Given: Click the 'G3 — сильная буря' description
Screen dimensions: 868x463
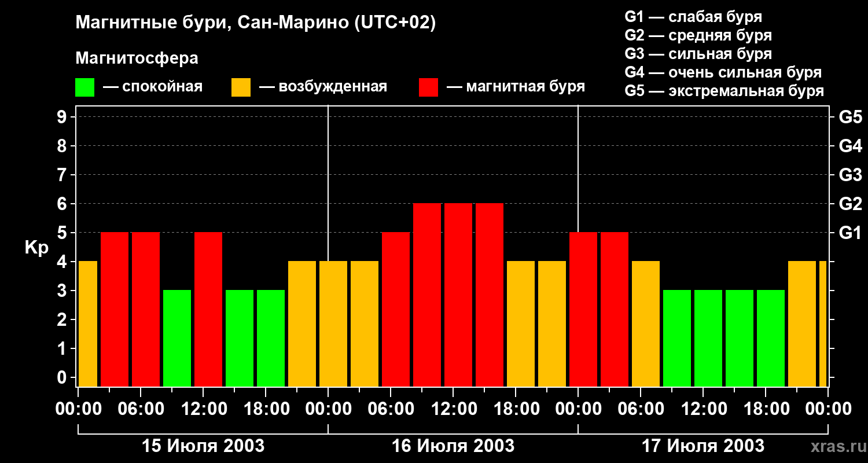Looking at the screenshot, I should [x=698, y=54].
